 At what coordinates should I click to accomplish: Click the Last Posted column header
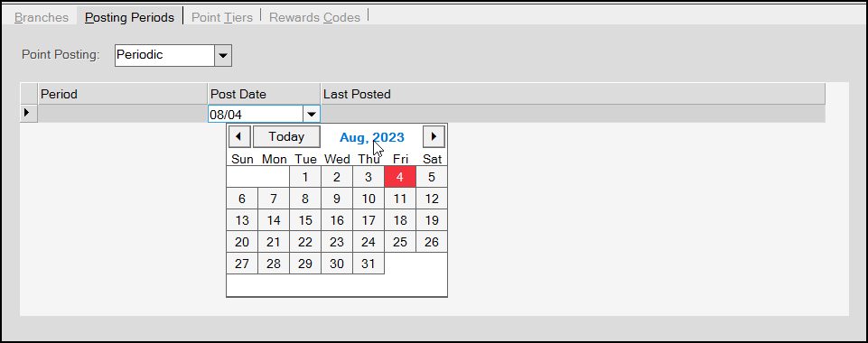[573, 94]
